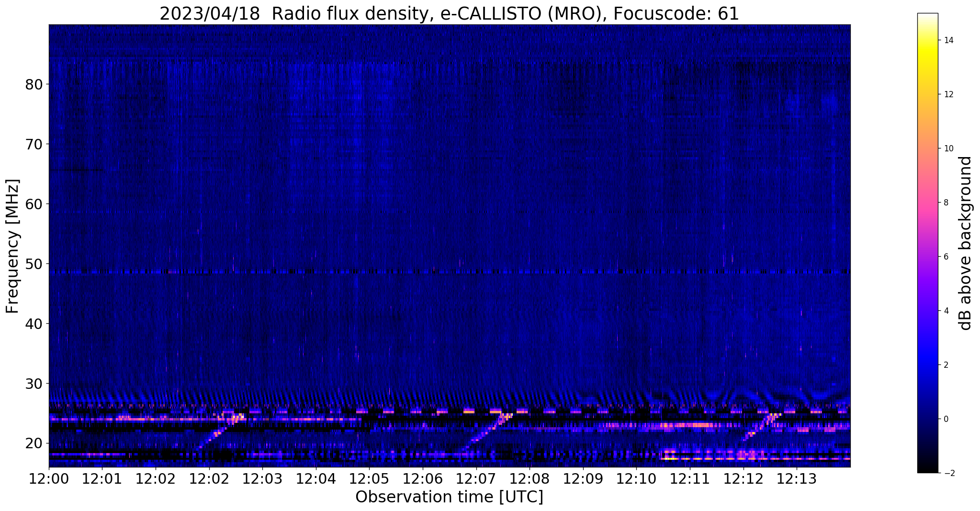Click the plot title mentioning e-CALLISTO (MRO)

click(x=449, y=13)
